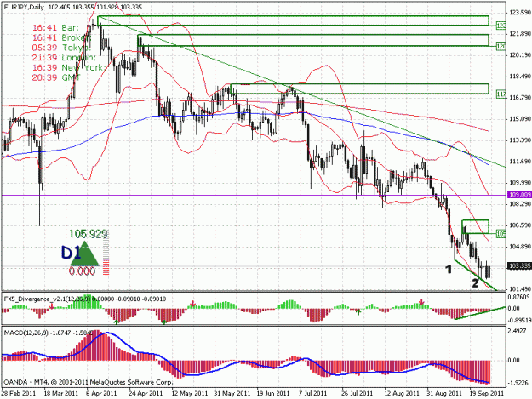The width and height of the screenshot is (532, 399).
Task: Click the 115.090 price axis label
Action: (x=520, y=119)
